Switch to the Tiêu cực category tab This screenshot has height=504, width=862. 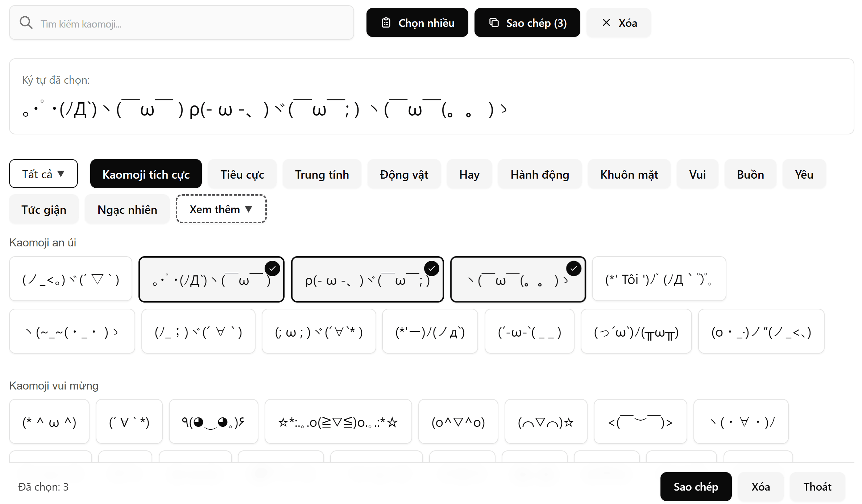click(x=242, y=174)
